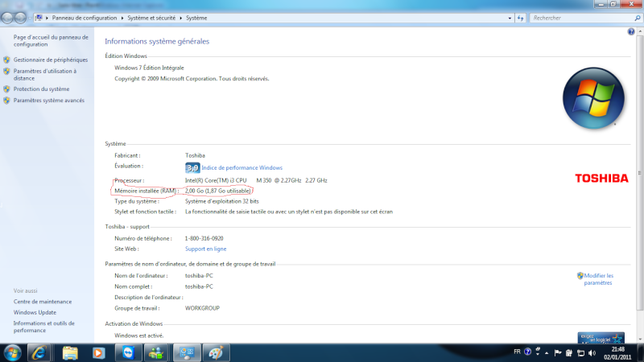Go back with the Back arrow
The image size is (644, 362).
[x=7, y=18]
